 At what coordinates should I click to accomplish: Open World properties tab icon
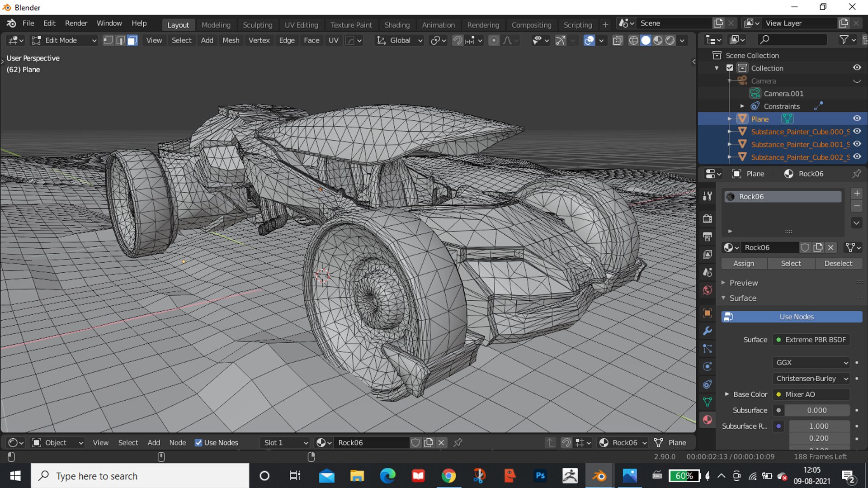point(708,290)
